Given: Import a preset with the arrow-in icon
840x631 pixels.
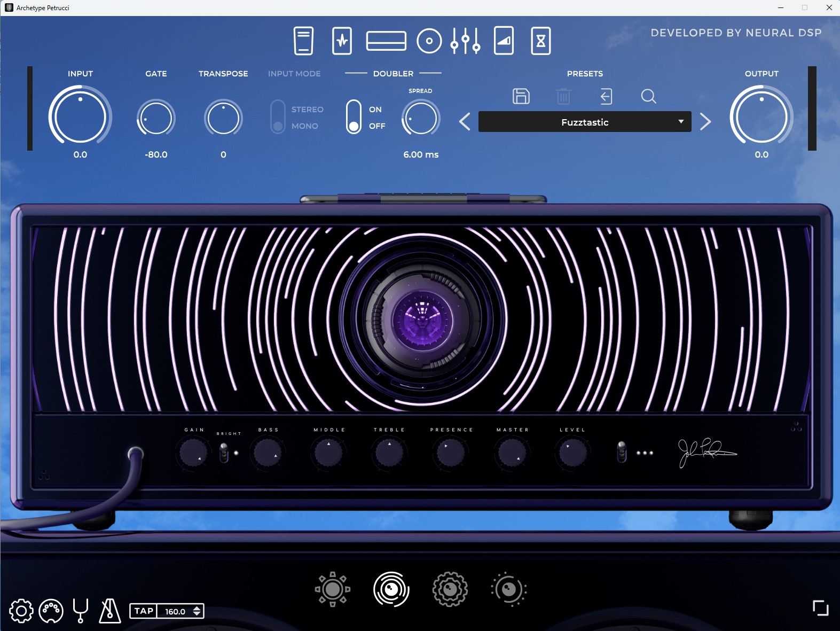Looking at the screenshot, I should 606,96.
